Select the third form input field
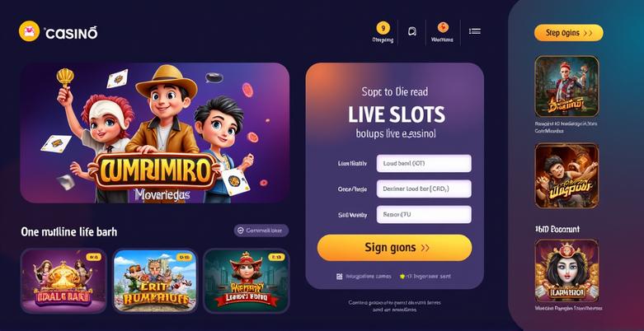644x331 pixels. pos(424,215)
